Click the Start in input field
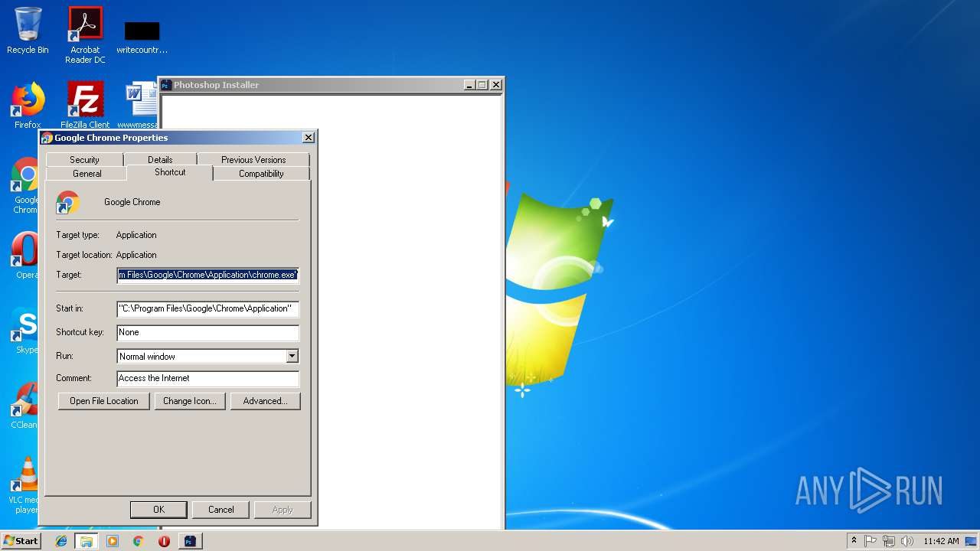980x551 pixels. click(x=207, y=308)
